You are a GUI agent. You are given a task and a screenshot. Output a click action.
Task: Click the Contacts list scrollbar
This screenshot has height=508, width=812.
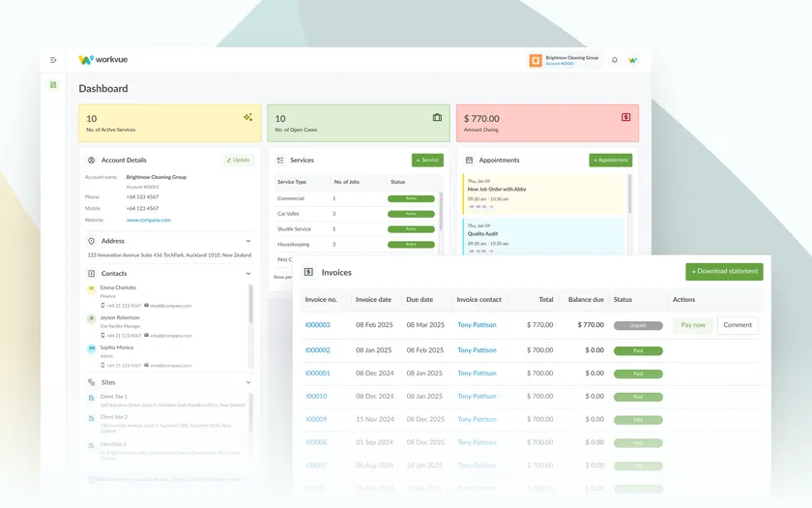point(250,304)
